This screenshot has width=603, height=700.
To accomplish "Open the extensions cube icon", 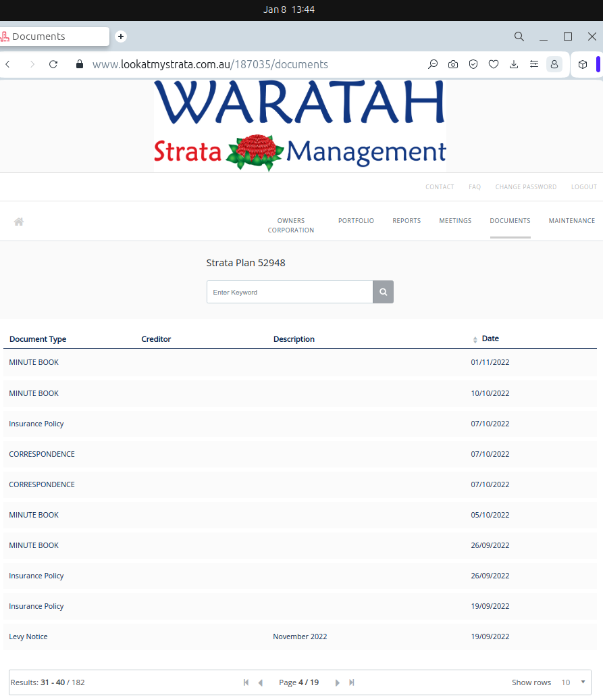I will [583, 64].
